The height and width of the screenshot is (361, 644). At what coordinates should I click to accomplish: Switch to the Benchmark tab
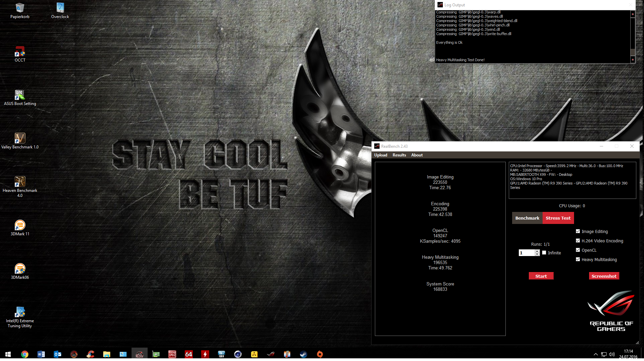pos(527,218)
